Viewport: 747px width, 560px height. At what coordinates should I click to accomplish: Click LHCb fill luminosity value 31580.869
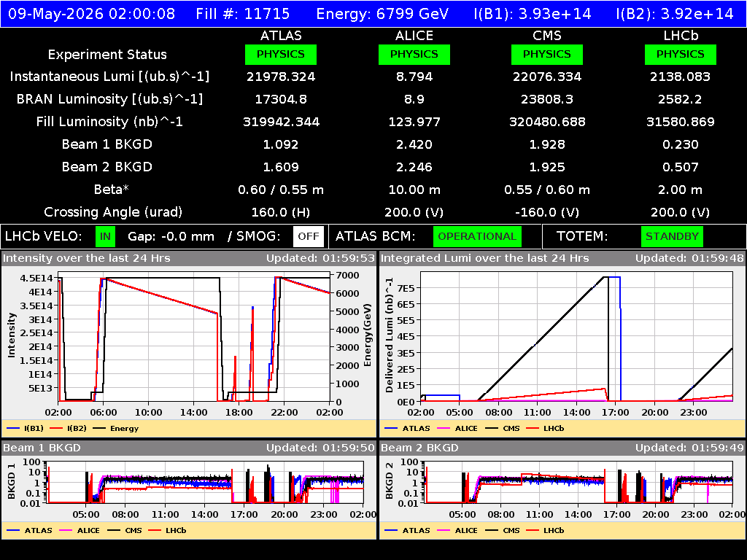(681, 122)
